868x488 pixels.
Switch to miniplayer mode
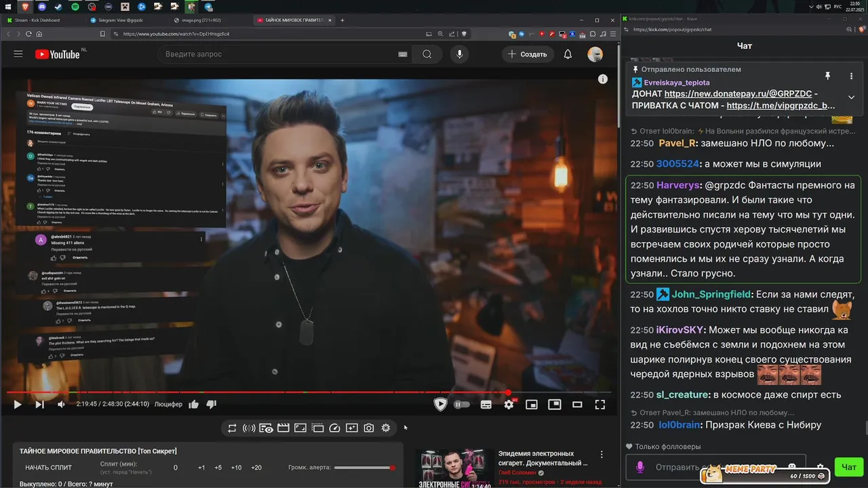(x=532, y=405)
